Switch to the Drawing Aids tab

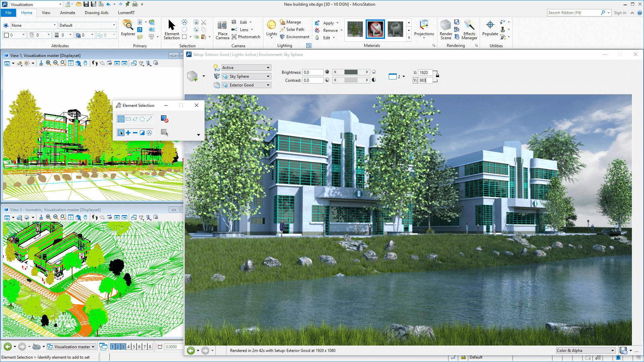point(96,13)
